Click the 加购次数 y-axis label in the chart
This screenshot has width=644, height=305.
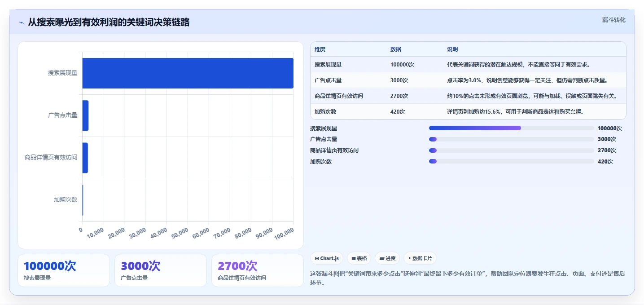tap(66, 199)
